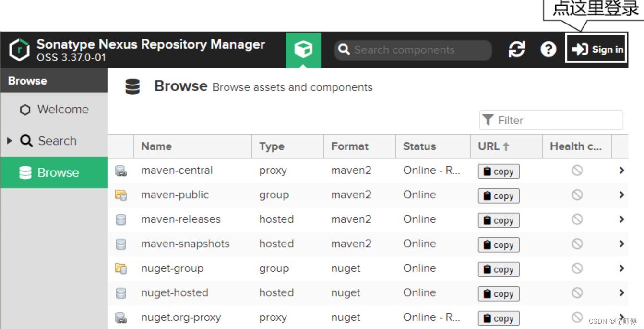Click the Search magnifier icon in sidebar

[x=26, y=141]
